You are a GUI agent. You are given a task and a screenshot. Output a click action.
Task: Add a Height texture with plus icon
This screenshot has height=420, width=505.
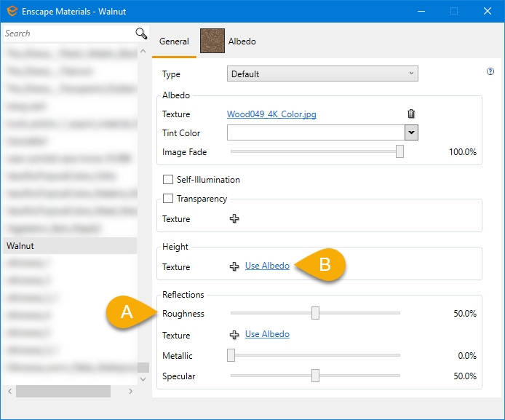click(234, 267)
